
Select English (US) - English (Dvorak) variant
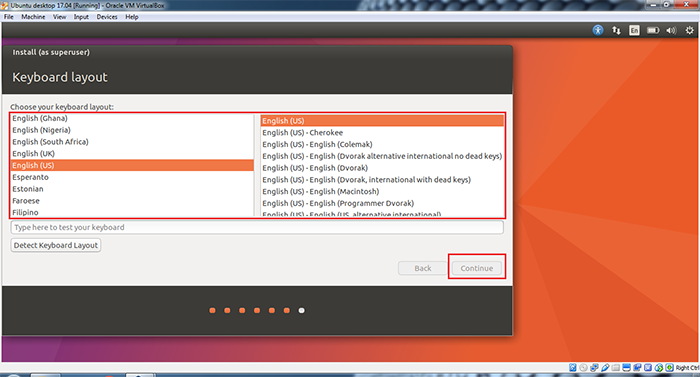pos(382,168)
